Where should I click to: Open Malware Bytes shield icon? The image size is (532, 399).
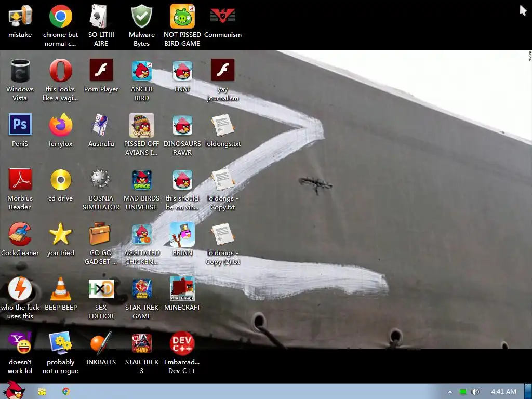(x=141, y=17)
